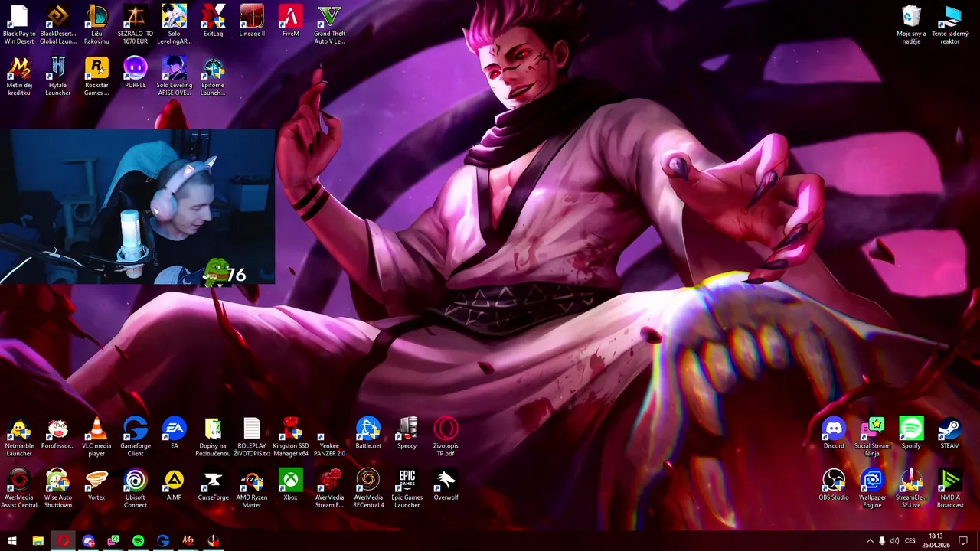
Task: Open the Metin dej kreditku icon
Action: [x=19, y=77]
